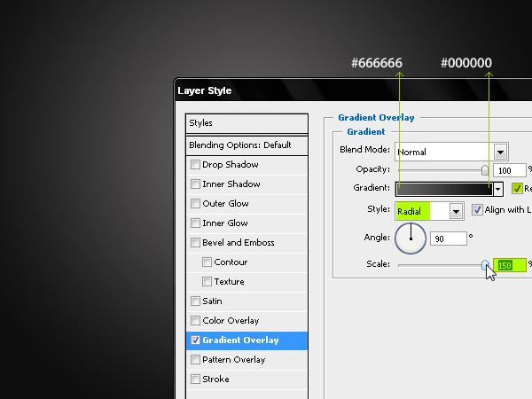This screenshot has height=399, width=532.
Task: Enable the Outer Glow checkbox
Action: pyautogui.click(x=195, y=204)
